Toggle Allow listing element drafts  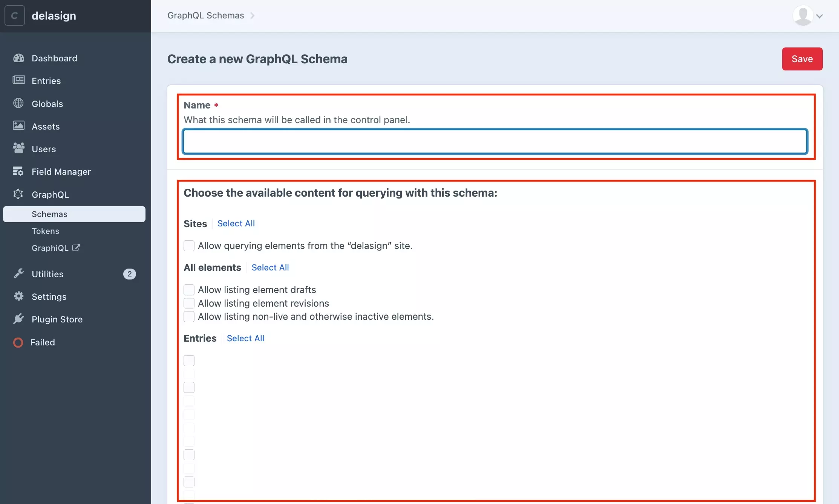coord(189,290)
